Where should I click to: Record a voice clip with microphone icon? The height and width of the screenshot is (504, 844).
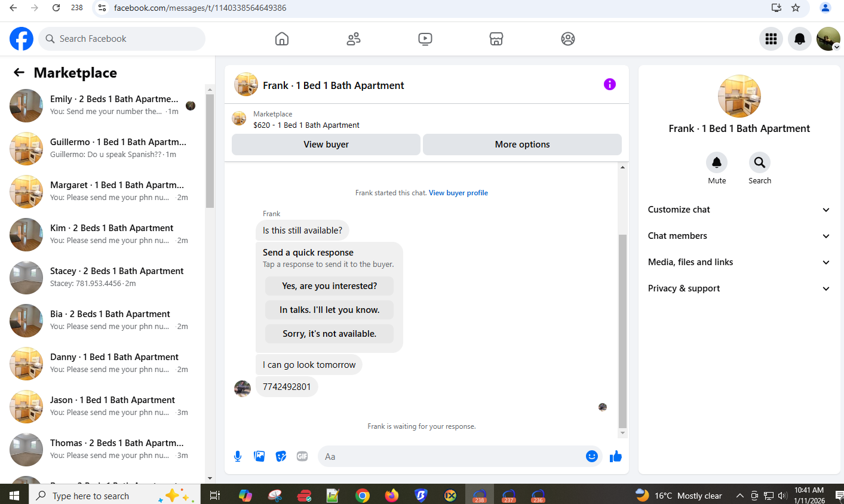point(238,456)
